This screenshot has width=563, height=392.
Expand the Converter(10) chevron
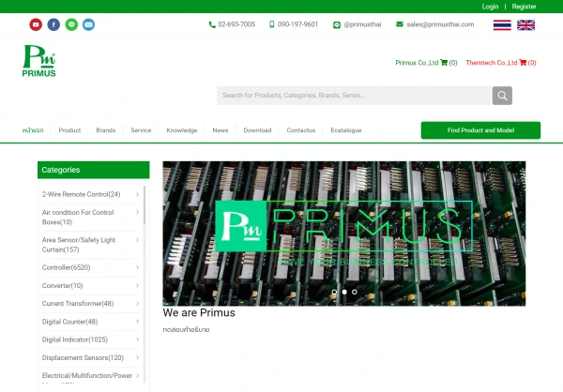[x=138, y=285]
